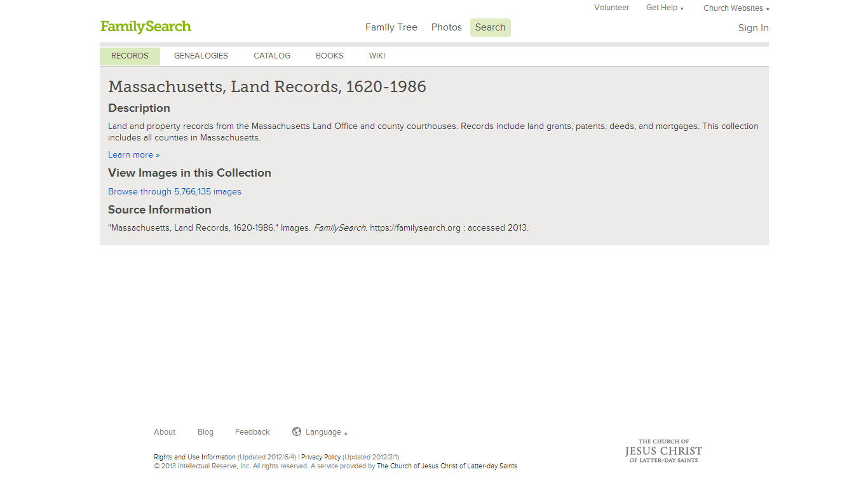The height and width of the screenshot is (488, 868).
Task: Click the Volunteer link
Action: coord(611,7)
